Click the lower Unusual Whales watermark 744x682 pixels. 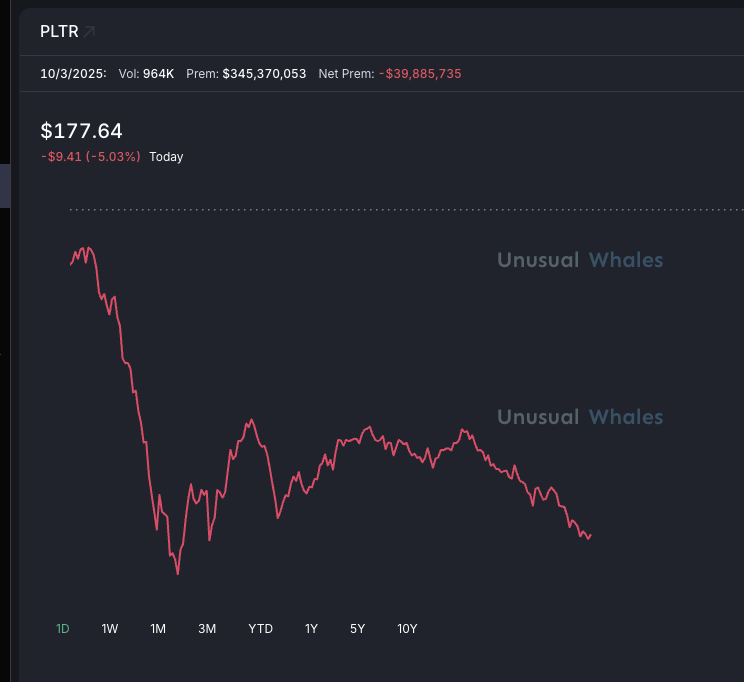pos(580,417)
